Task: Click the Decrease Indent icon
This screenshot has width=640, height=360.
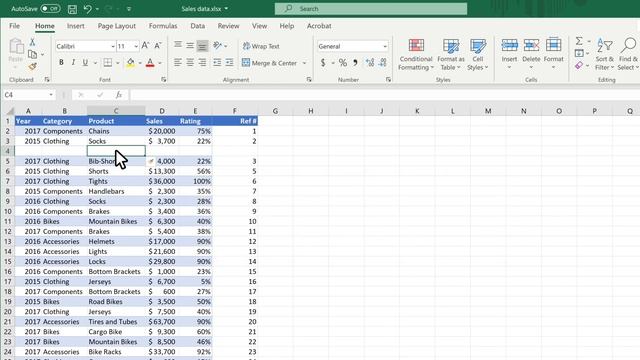Action: pyautogui.click(x=217, y=62)
